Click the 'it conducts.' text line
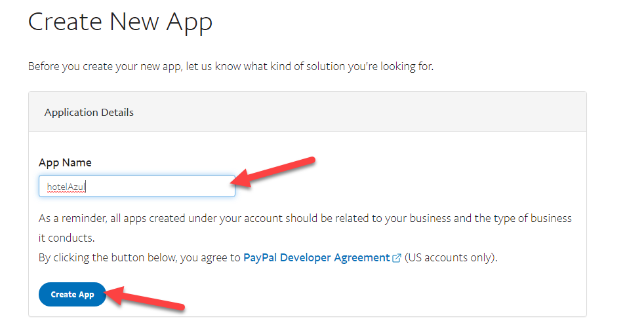Image resolution: width=644 pixels, height=334 pixels. tap(65, 237)
